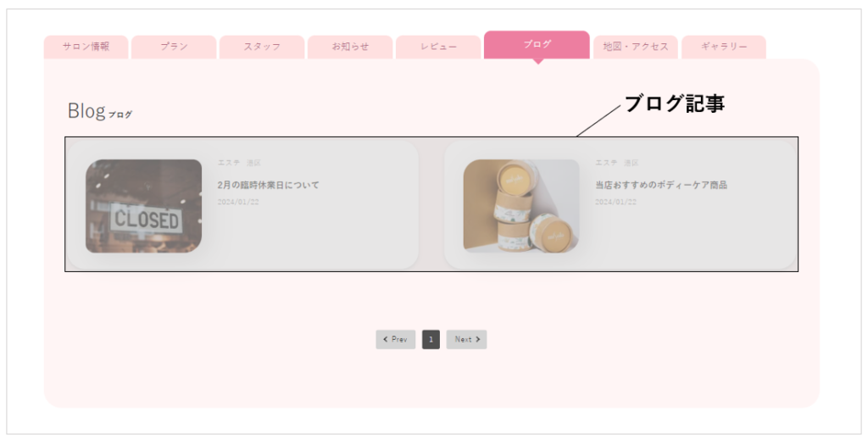Select page 1 in pagination
The width and height of the screenshot is (868, 440).
point(431,339)
